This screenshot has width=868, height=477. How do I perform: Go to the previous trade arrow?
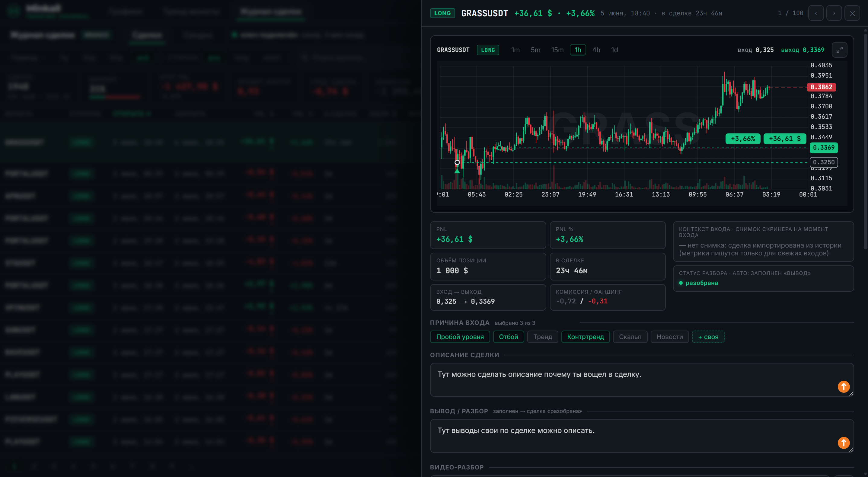pos(816,13)
